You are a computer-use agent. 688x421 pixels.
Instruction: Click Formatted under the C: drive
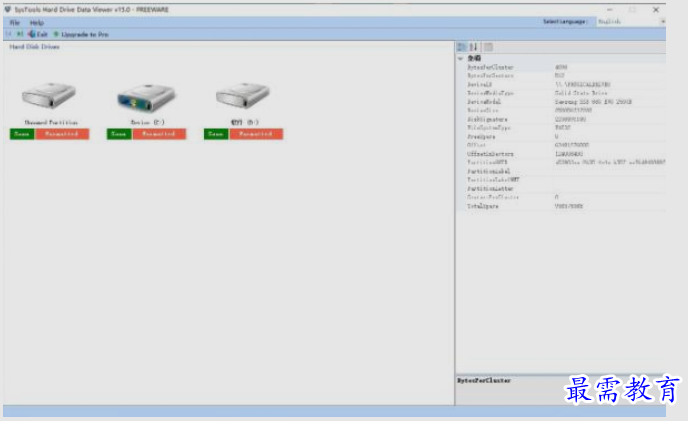pos(159,134)
